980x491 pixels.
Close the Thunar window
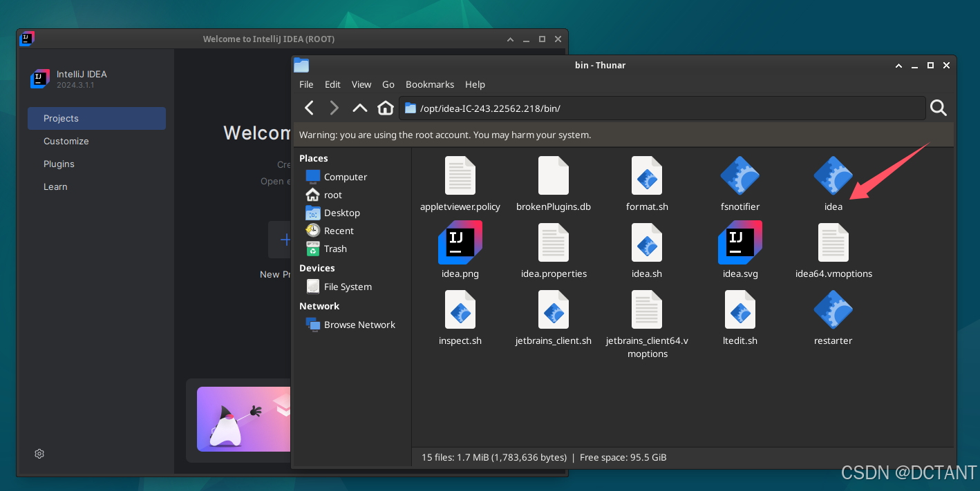point(947,66)
